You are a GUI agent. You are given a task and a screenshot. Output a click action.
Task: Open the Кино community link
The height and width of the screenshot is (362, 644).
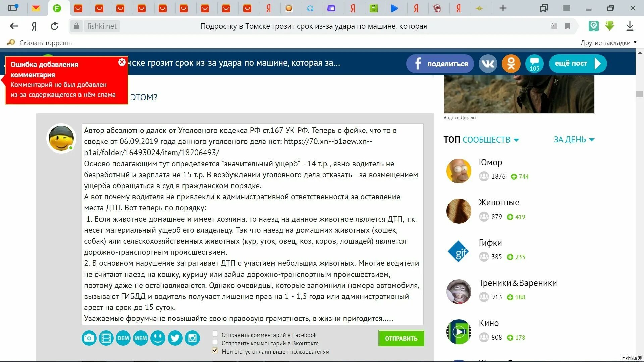tap(489, 323)
